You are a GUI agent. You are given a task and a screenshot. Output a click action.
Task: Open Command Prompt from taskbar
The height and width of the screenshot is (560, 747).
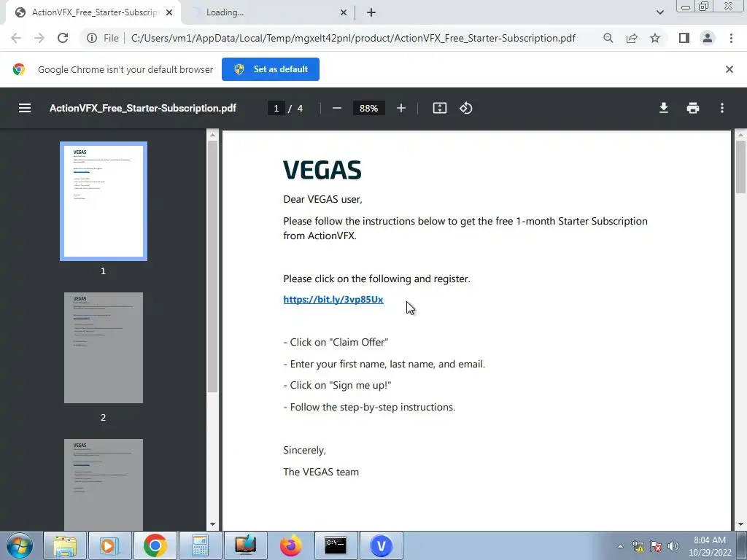tap(336, 545)
